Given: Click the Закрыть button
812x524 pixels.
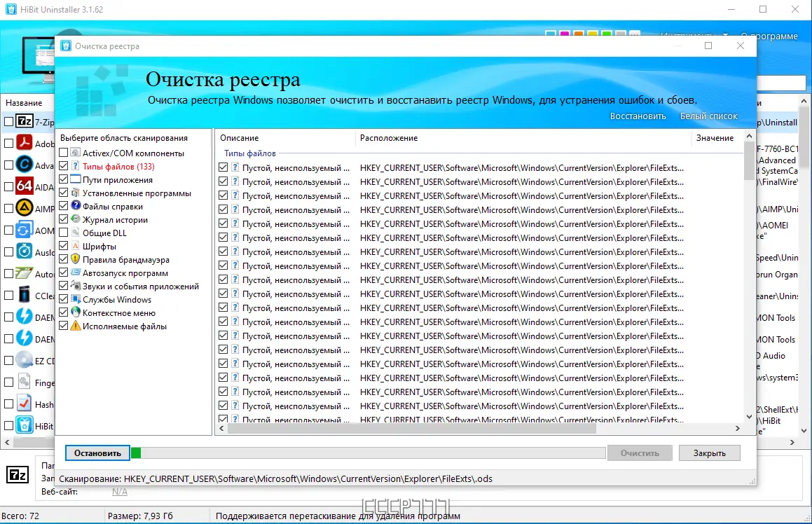Looking at the screenshot, I should (x=710, y=453).
